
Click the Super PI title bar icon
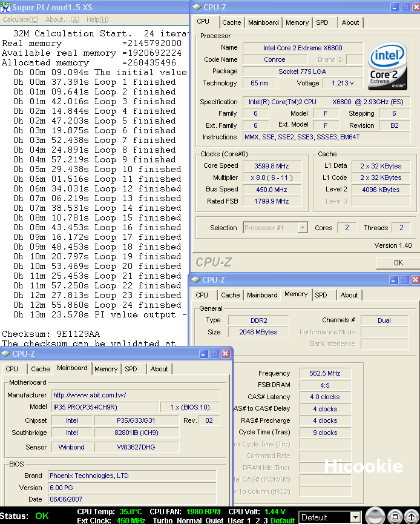5,7
